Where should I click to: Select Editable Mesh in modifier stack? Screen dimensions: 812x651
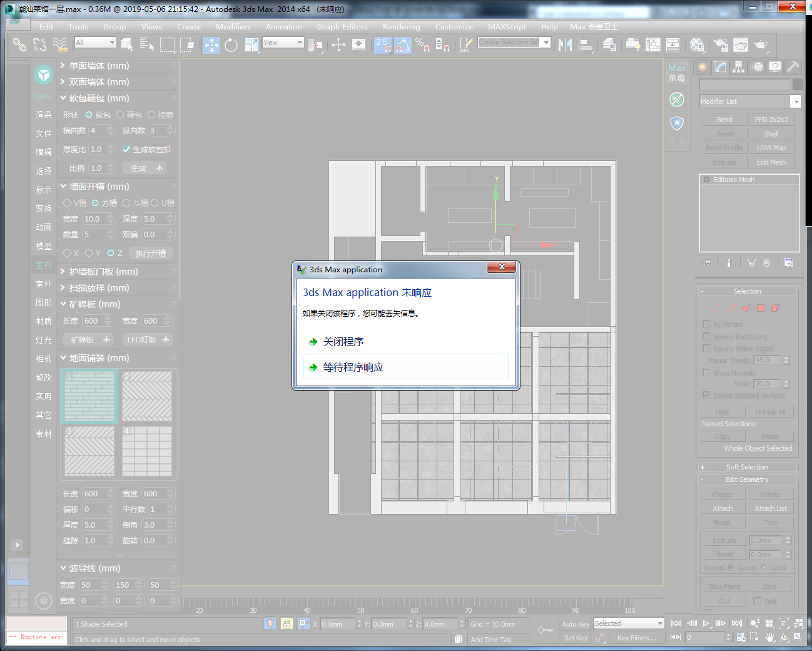[x=734, y=180]
